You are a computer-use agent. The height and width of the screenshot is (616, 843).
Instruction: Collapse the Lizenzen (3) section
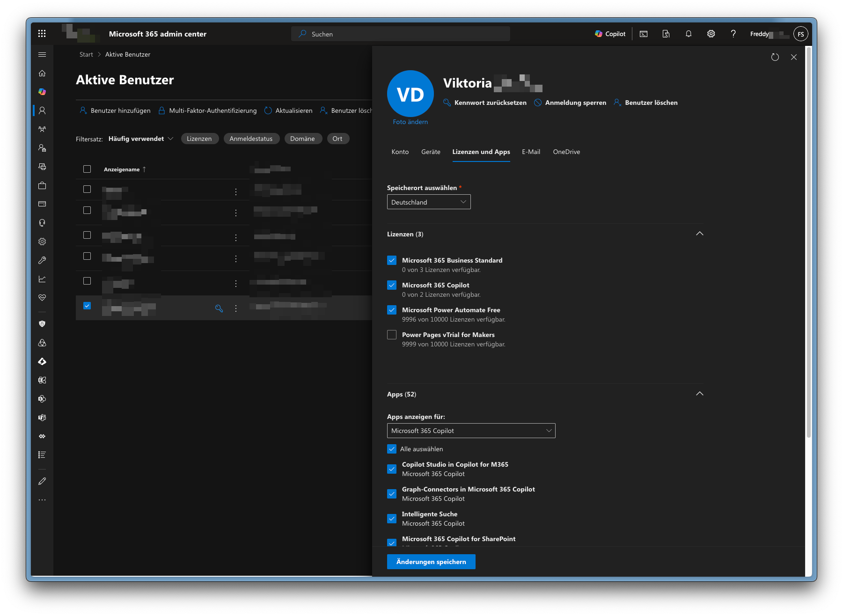click(700, 234)
